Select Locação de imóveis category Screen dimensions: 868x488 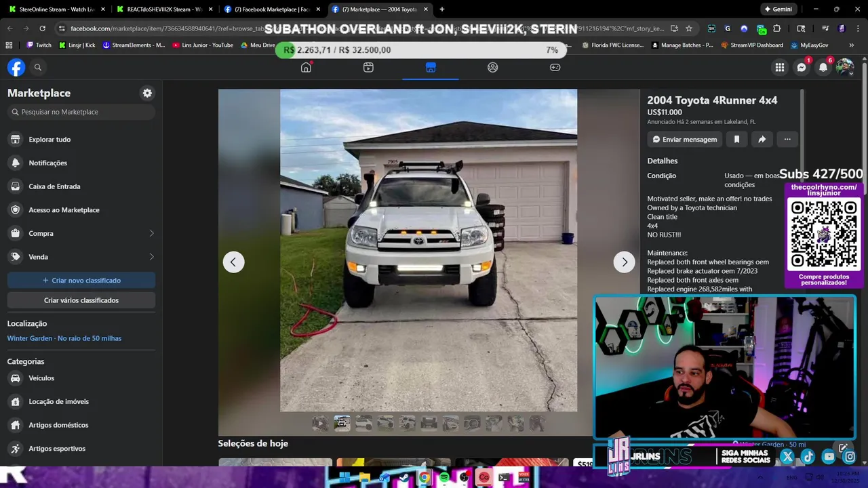click(81, 401)
